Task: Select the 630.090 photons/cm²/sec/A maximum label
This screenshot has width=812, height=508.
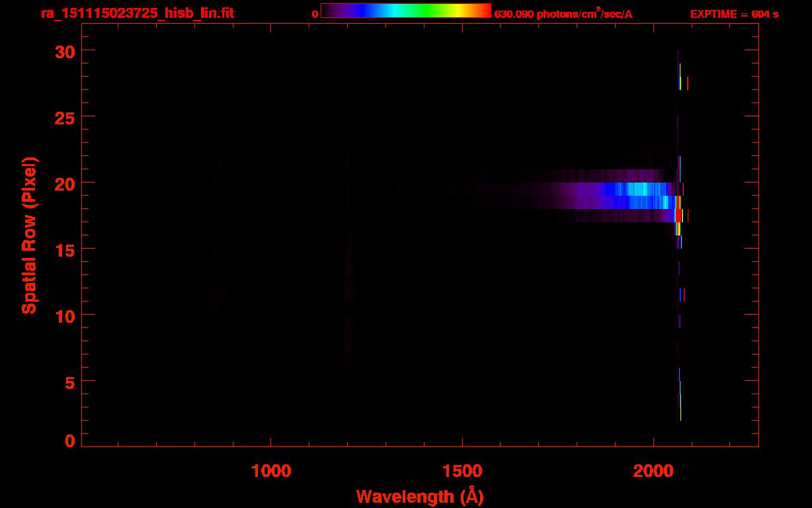Action: 563,14
